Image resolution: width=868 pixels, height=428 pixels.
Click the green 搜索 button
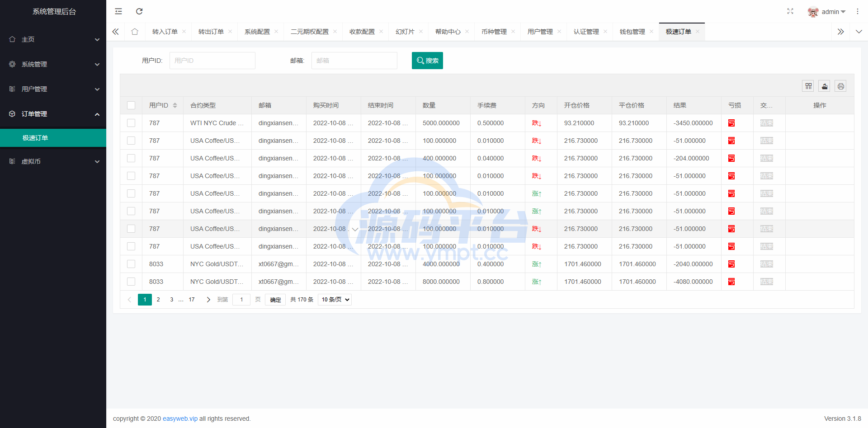(x=427, y=61)
